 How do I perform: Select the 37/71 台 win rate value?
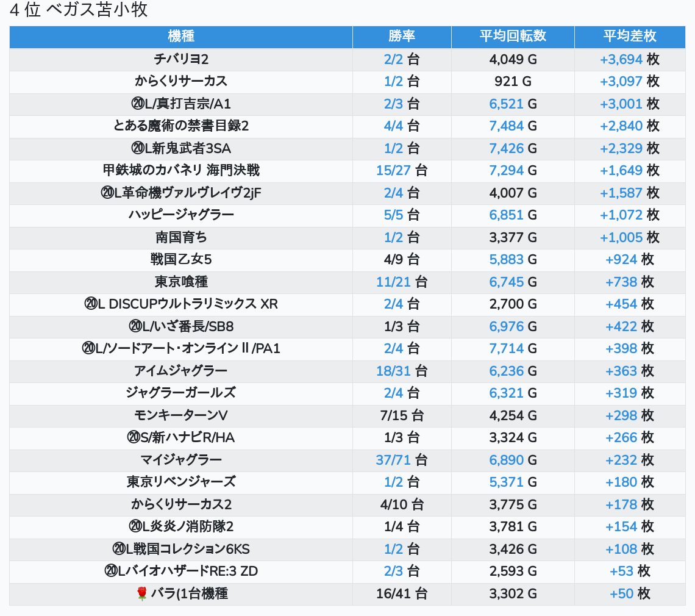coord(402,460)
